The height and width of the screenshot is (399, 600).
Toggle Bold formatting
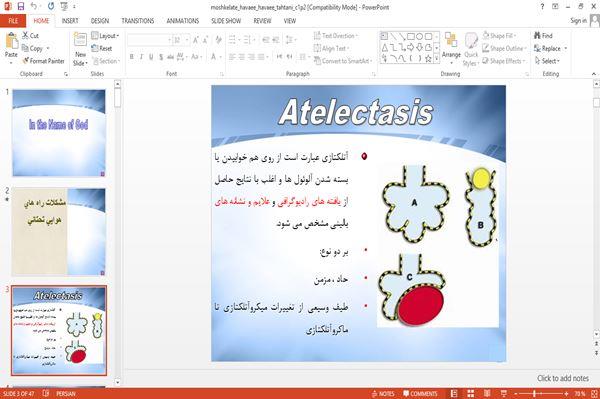pos(132,57)
